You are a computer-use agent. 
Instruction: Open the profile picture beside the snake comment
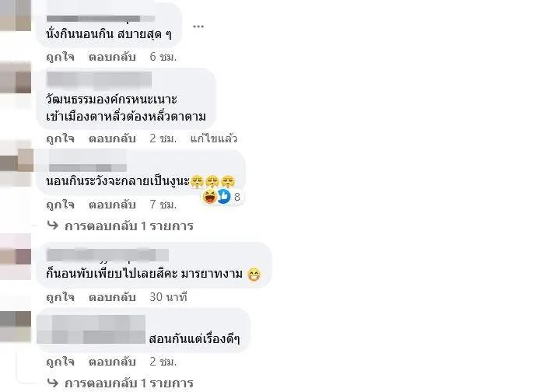16,163
